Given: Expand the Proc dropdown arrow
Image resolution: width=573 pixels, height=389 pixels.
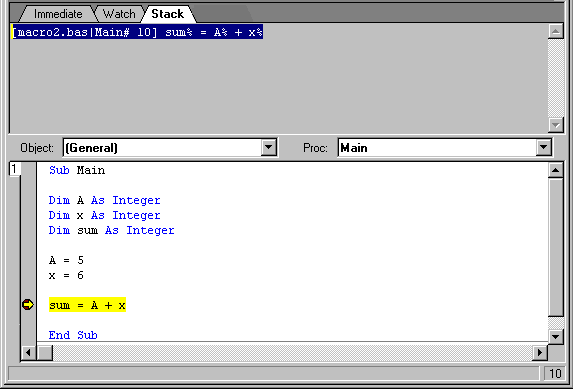Looking at the screenshot, I should (543, 147).
